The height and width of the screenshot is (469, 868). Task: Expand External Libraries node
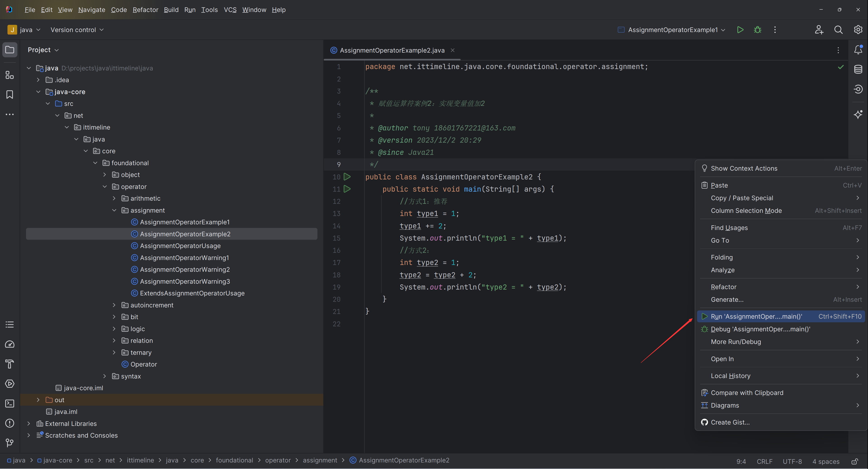29,423
